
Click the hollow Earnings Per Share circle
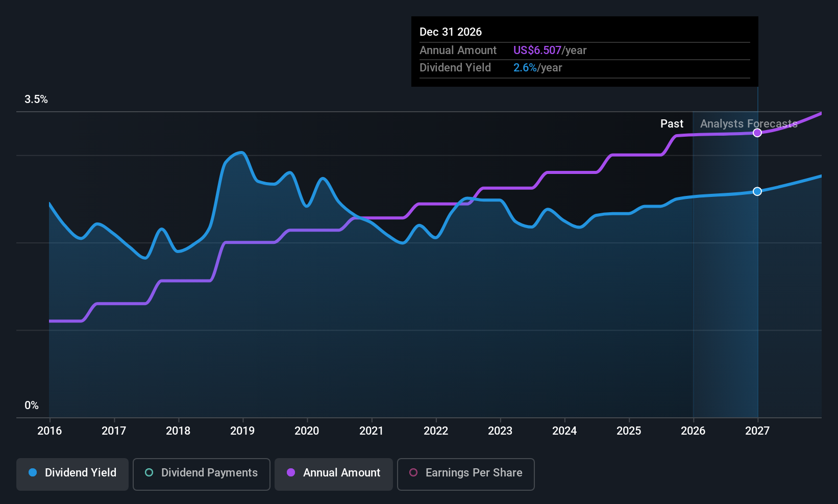(x=413, y=472)
